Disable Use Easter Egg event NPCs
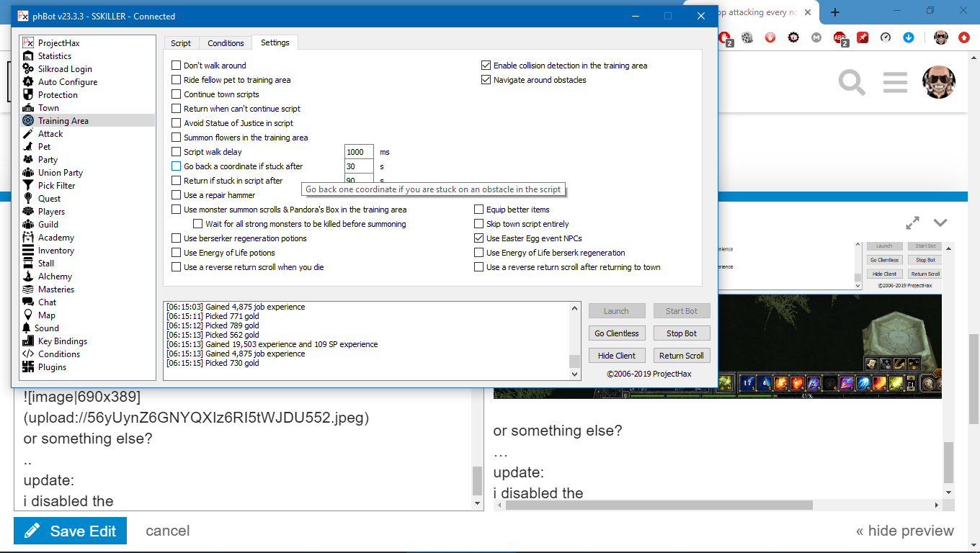This screenshot has height=553, width=980. [479, 238]
